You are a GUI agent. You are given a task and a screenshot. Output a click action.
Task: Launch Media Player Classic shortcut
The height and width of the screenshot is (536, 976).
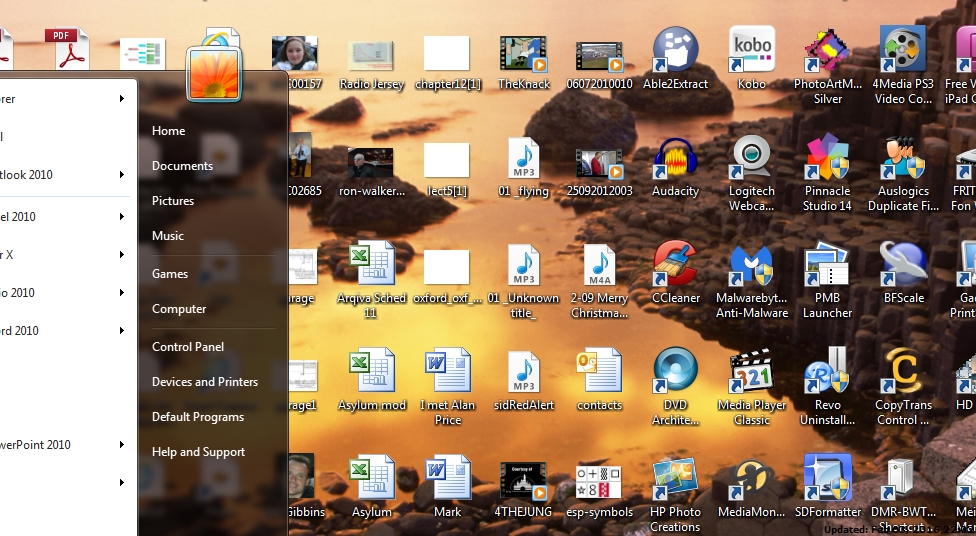click(752, 373)
